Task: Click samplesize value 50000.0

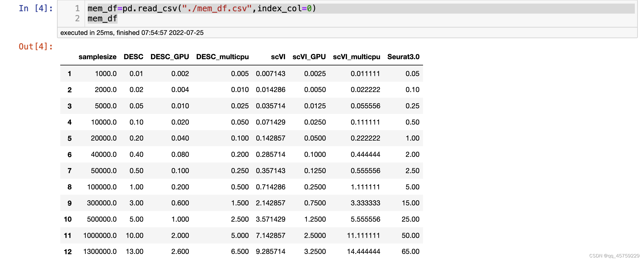Action: (104, 171)
